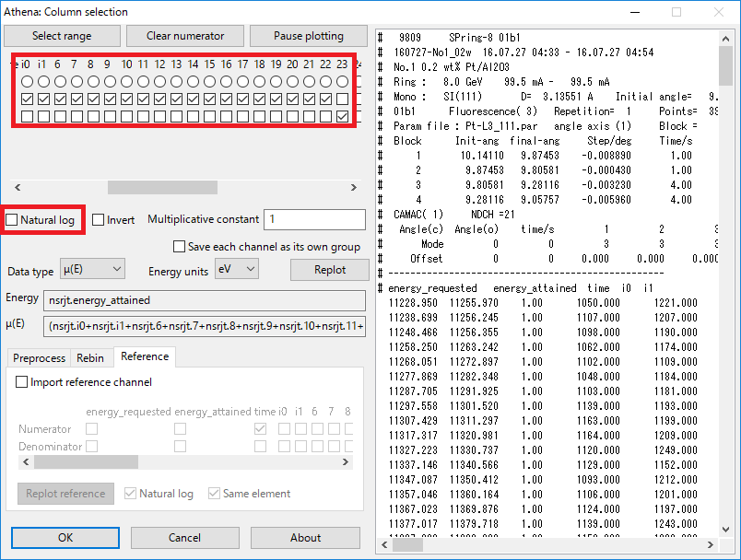Click the μ(E) expression field

pyautogui.click(x=205, y=326)
